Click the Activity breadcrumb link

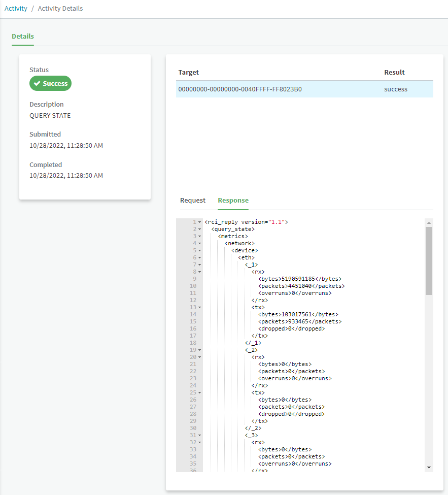tap(16, 9)
